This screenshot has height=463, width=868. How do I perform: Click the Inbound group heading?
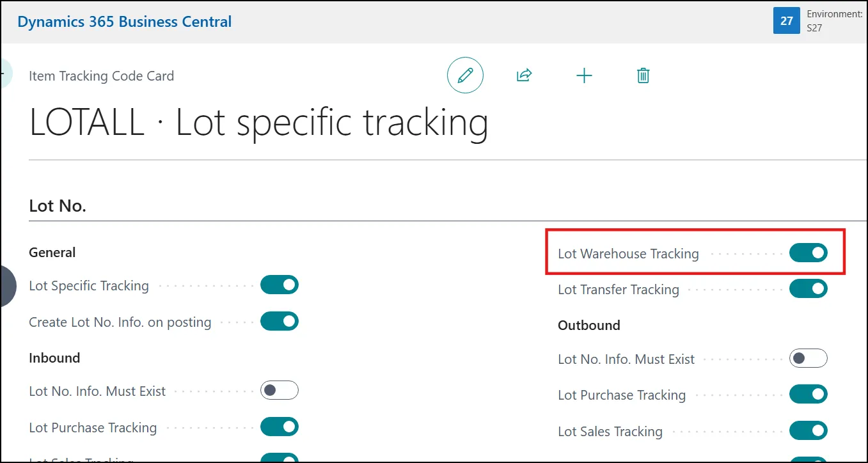(x=54, y=357)
